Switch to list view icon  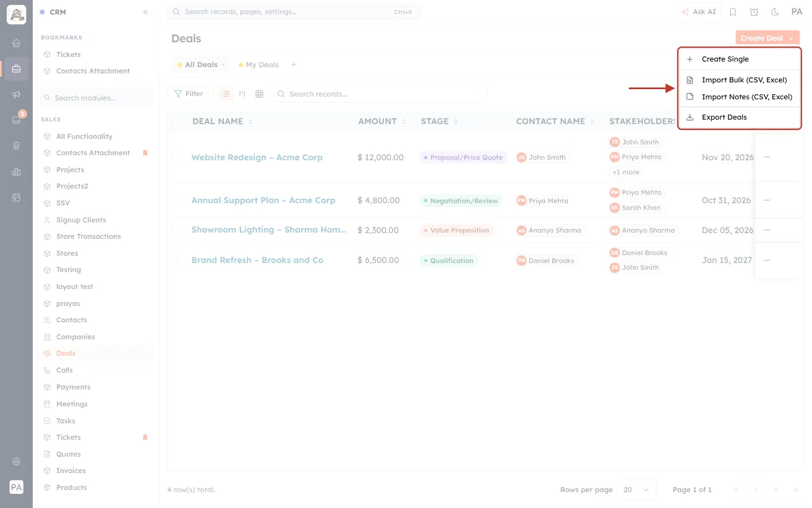click(226, 94)
